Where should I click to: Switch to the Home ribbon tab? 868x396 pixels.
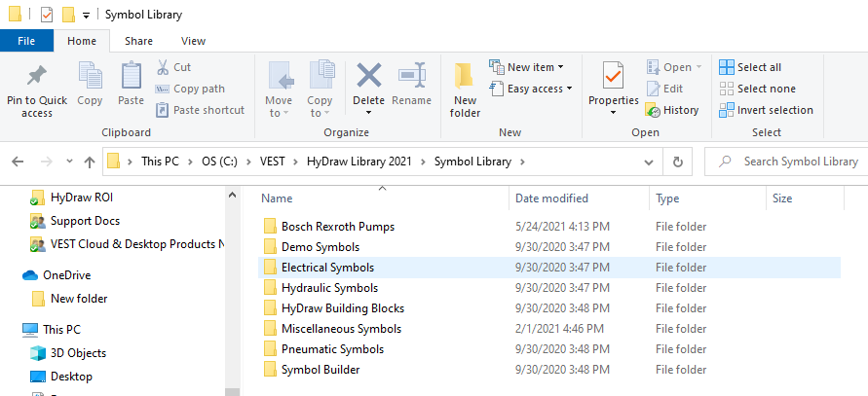tap(82, 41)
